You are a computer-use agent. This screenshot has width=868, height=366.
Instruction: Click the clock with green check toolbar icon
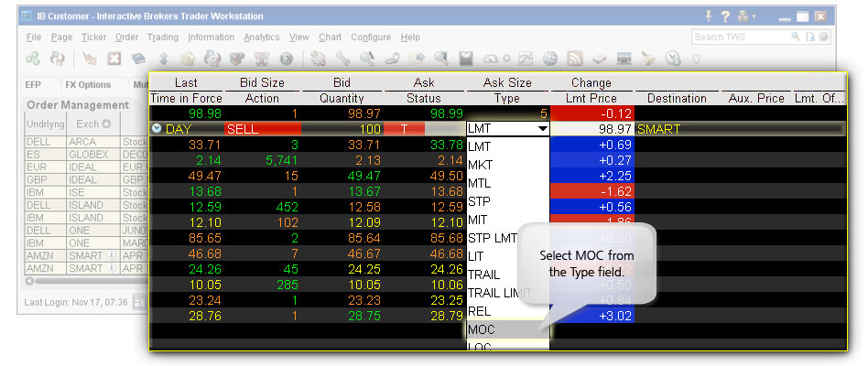click(x=673, y=58)
